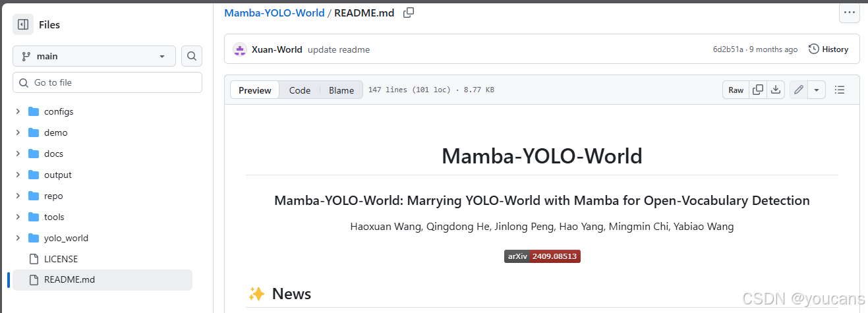This screenshot has width=868, height=313.
Task: Open the repo folder
Action: click(53, 196)
